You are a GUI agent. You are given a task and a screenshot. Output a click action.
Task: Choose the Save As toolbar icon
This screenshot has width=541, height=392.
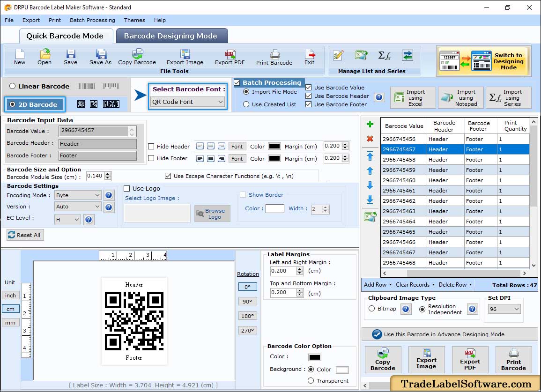[x=100, y=57]
